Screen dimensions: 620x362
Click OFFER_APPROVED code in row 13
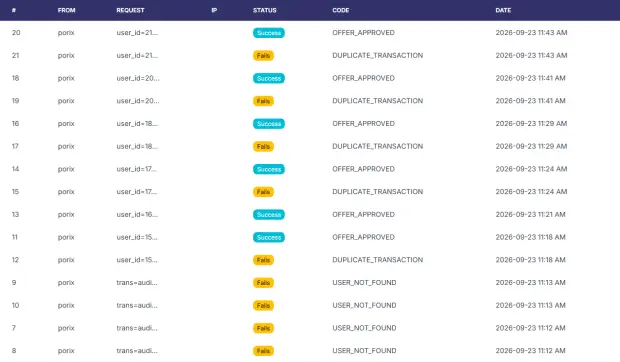(363, 215)
